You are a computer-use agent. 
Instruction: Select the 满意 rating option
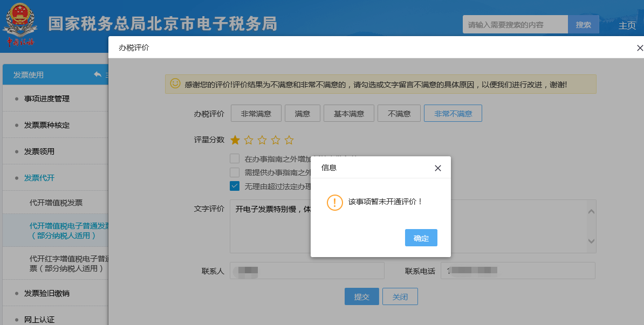(x=303, y=113)
